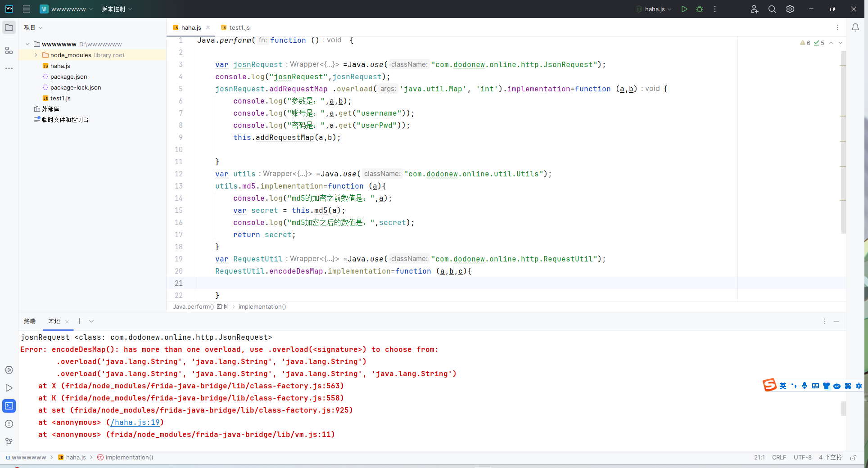868x468 pixels.
Task: Toggle Sogou voice input microphone
Action: pyautogui.click(x=805, y=386)
